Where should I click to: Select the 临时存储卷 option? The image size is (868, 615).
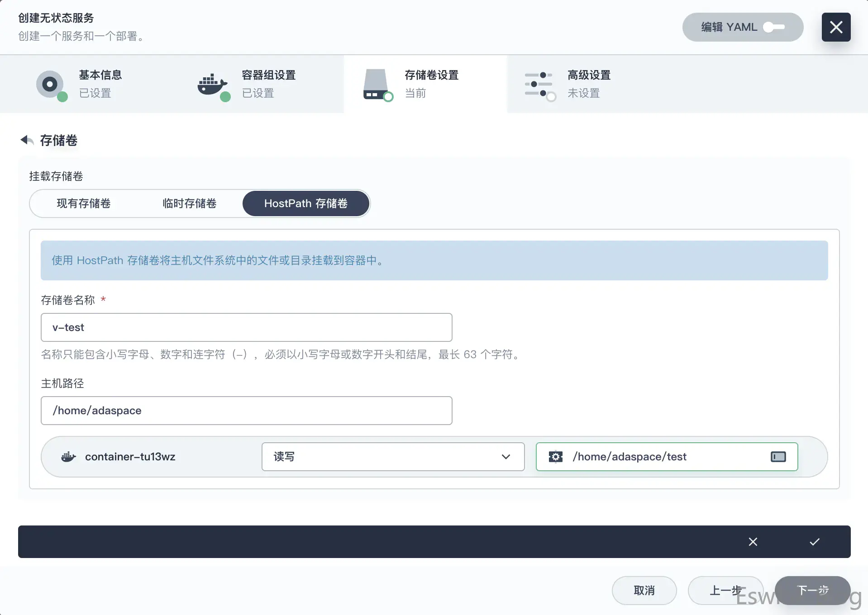tap(190, 203)
